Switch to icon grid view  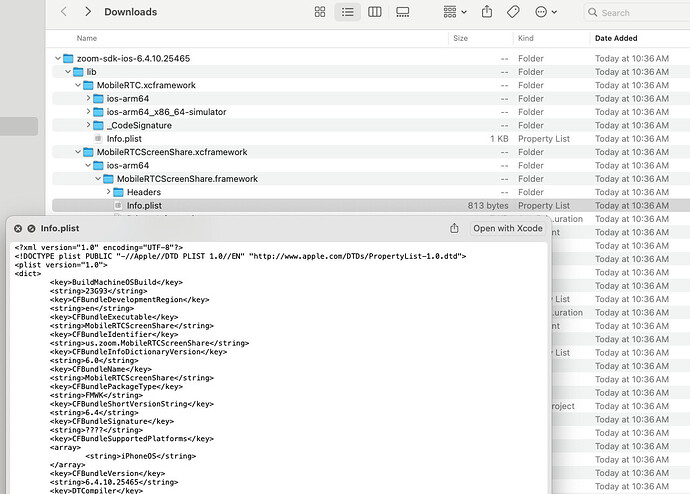[320, 12]
